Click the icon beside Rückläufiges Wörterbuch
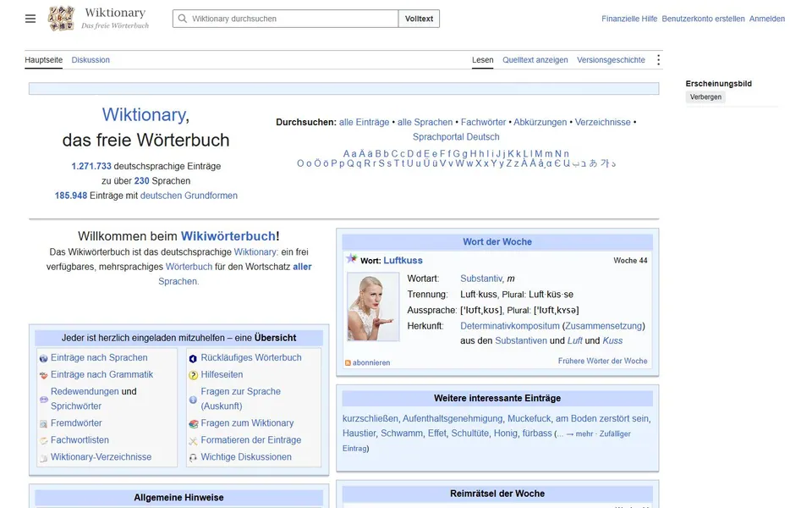This screenshot has height=508, width=812. [193, 358]
